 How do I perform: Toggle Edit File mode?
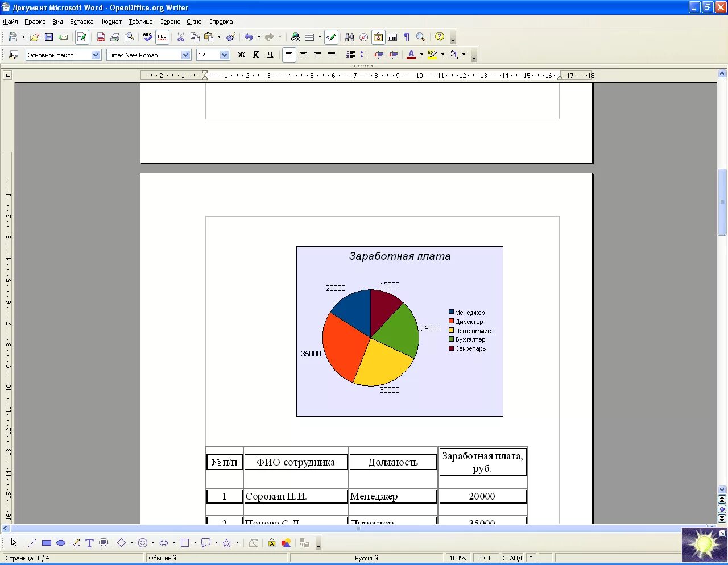[82, 38]
